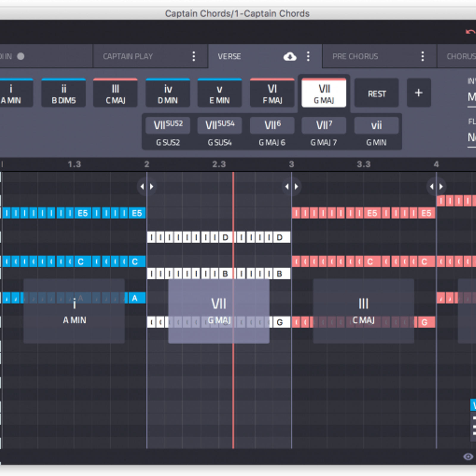Viewport: 476px width, 476px height.
Task: Click the red playhead line in piano roll
Action: 233,309
